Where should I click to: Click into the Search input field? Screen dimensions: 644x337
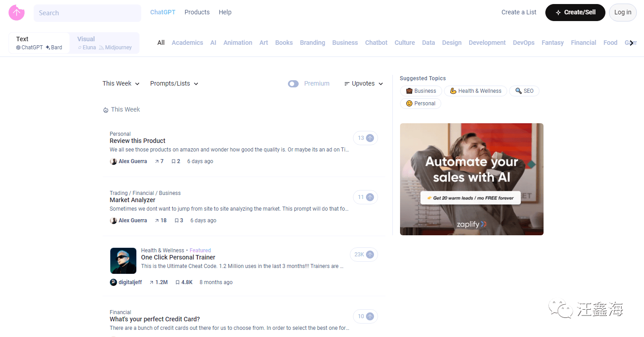[x=87, y=13]
